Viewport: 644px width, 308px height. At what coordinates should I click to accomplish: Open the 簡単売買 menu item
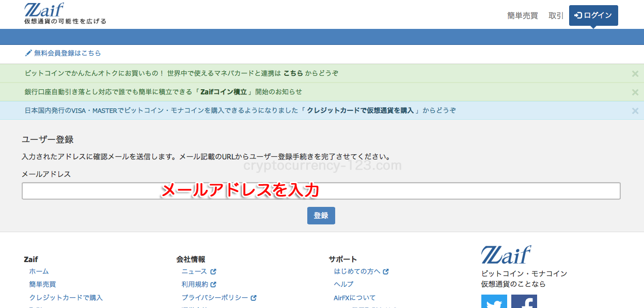[x=523, y=15]
